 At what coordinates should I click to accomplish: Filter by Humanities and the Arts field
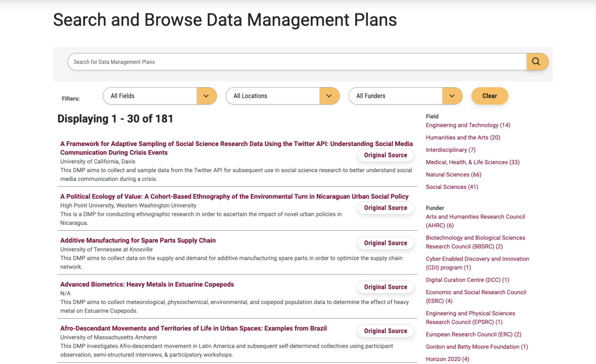click(463, 137)
